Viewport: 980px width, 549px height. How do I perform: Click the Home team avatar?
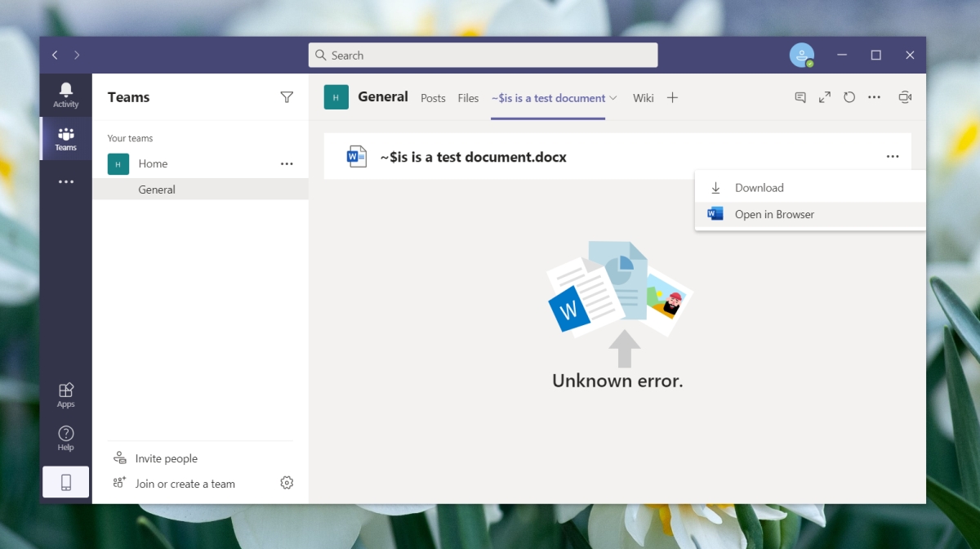tap(118, 163)
